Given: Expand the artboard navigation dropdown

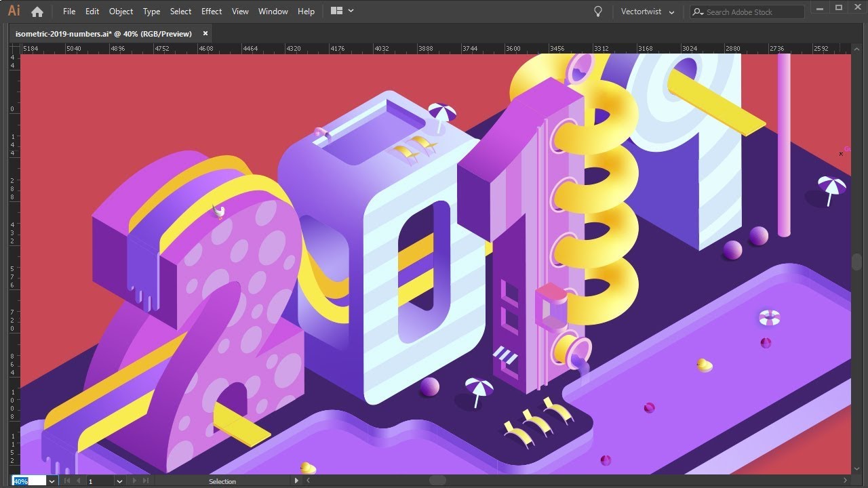Looking at the screenshot, I should [120, 481].
